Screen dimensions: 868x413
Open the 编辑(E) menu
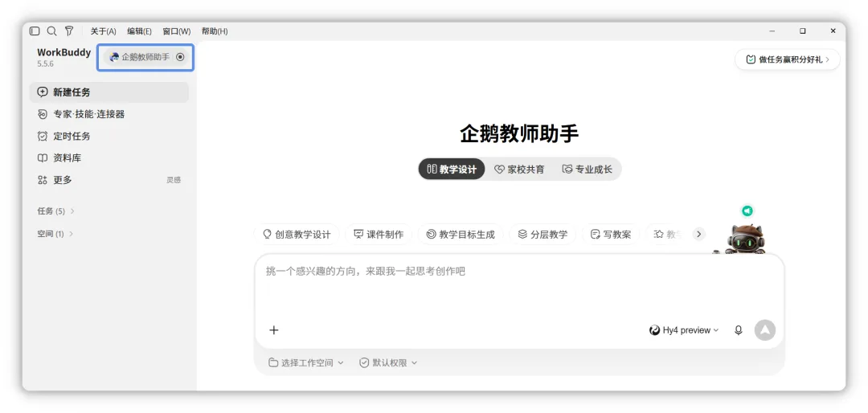pyautogui.click(x=140, y=31)
